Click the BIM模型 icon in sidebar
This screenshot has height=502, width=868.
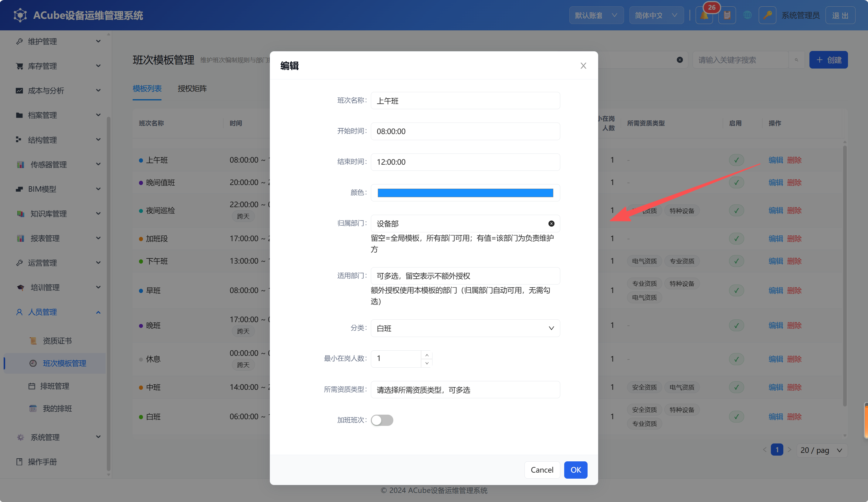[19, 189]
